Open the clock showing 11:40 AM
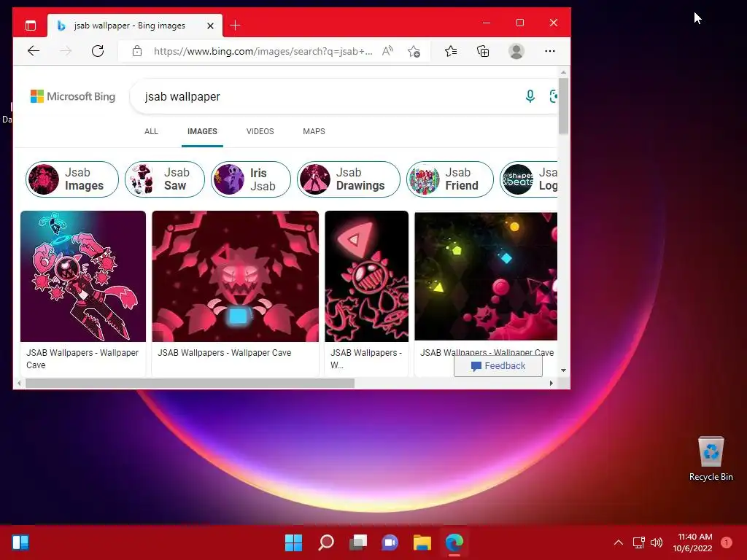Viewport: 747px width, 560px height. [x=693, y=542]
